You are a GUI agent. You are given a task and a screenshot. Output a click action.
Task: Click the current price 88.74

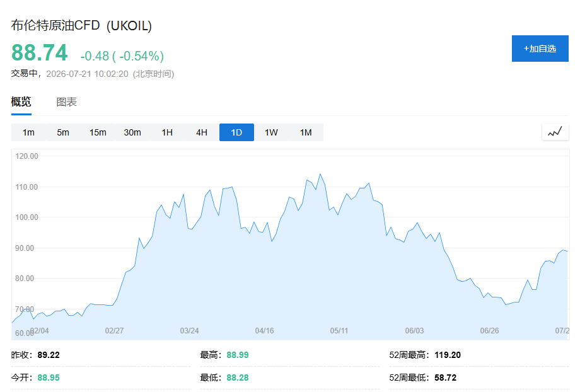tap(40, 52)
